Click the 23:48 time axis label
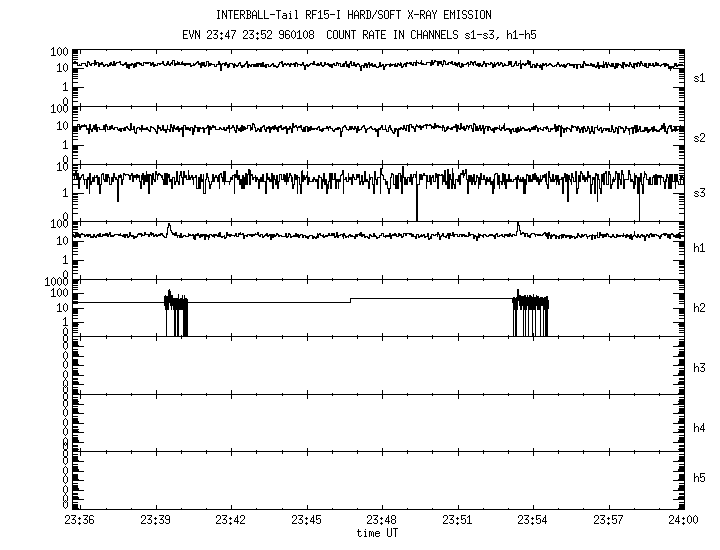The width and height of the screenshot is (720, 550). pyautogui.click(x=382, y=521)
